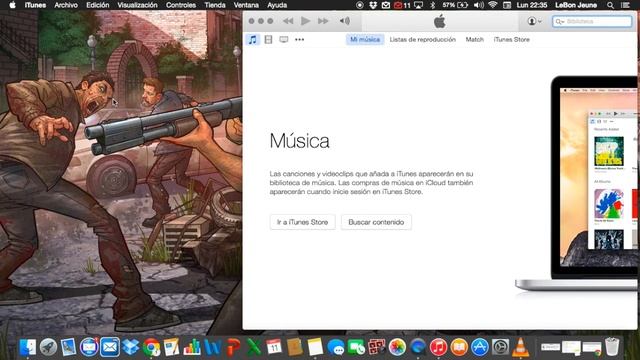Open System Preferences gear in dock
The image size is (640, 360).
click(x=500, y=347)
